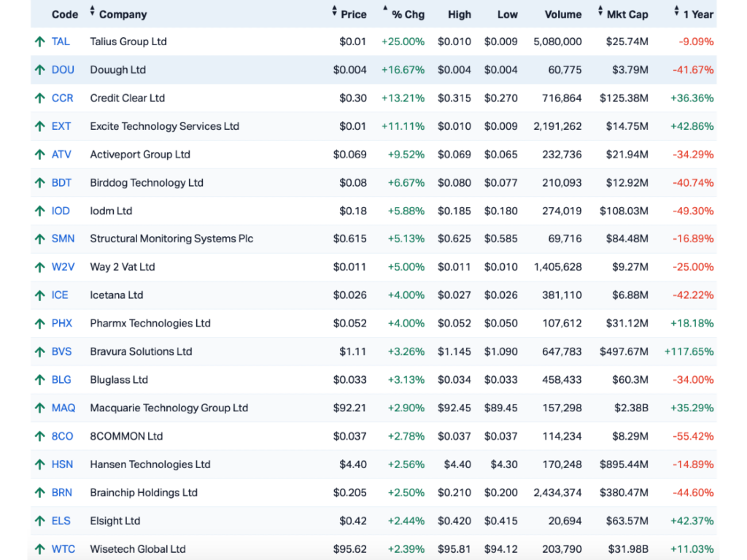The image size is (747, 560).
Task: Click the green up arrow beside ELS
Action: click(x=40, y=521)
